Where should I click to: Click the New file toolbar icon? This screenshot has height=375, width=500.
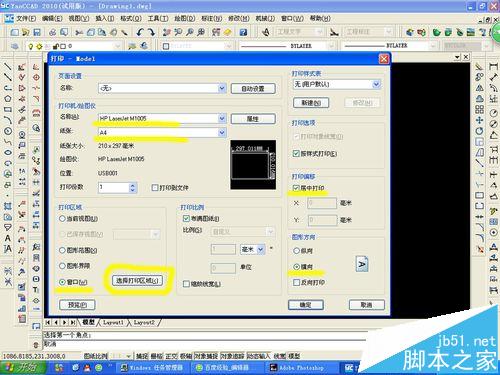(14, 32)
